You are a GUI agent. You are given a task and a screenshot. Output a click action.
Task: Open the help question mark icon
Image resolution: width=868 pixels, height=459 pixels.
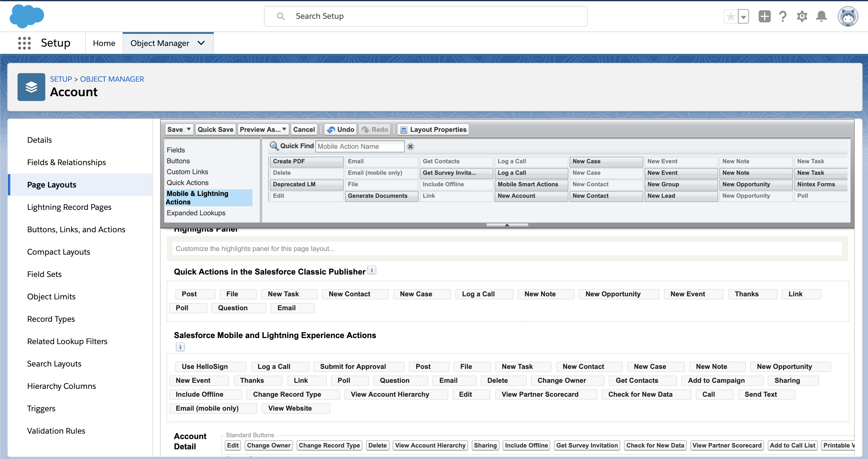coord(783,16)
